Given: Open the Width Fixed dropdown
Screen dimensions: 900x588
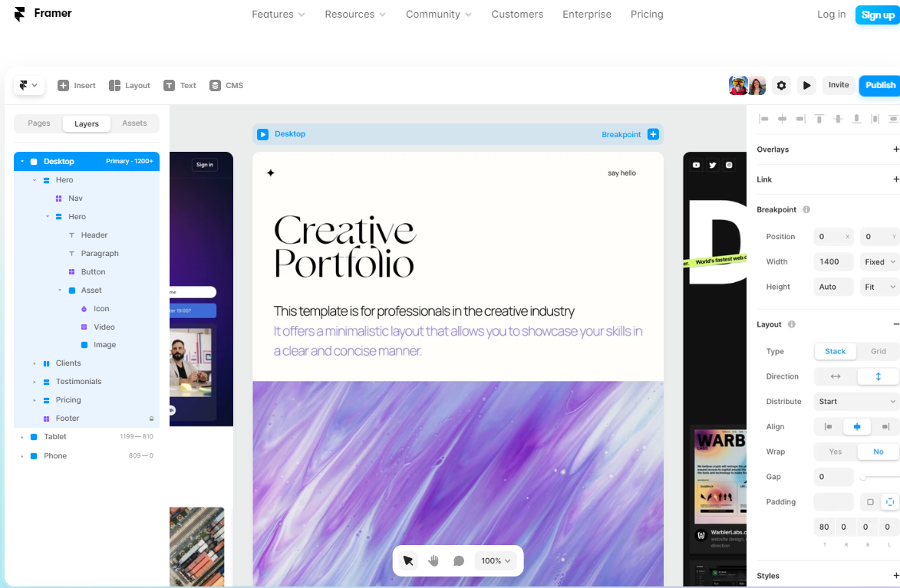Looking at the screenshot, I should (879, 261).
